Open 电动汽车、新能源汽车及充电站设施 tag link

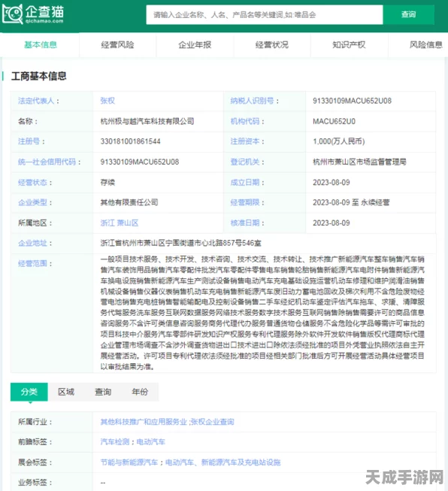point(223,462)
